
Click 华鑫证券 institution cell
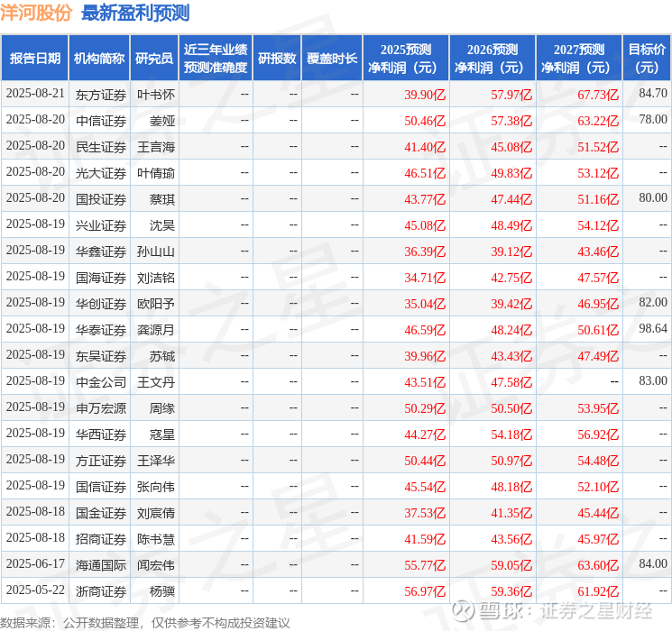101,251
